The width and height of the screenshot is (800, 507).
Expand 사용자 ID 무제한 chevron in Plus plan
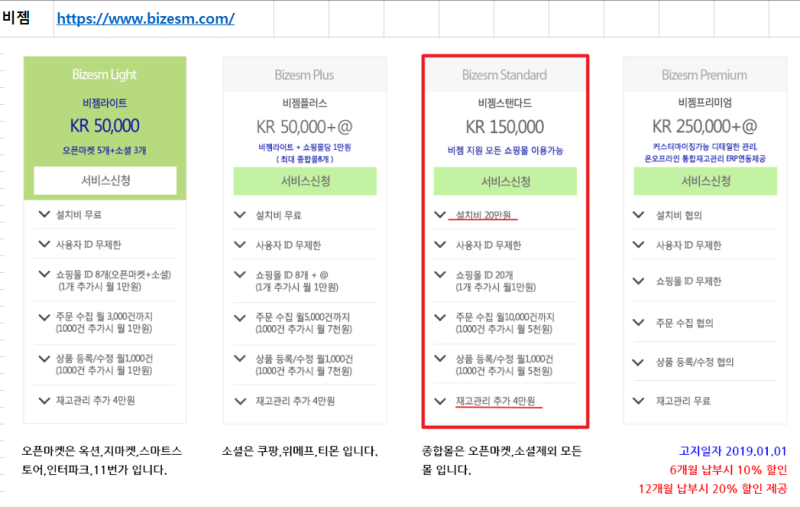240,244
